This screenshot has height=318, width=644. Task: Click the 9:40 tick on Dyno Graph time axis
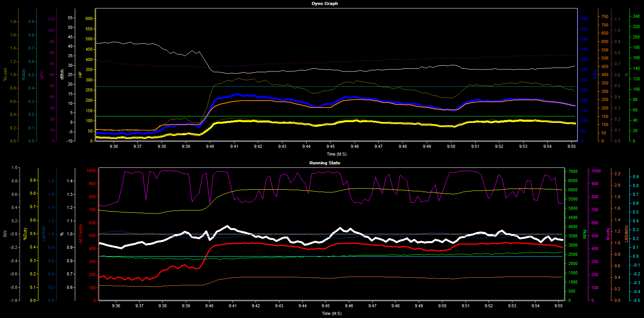coord(210,146)
